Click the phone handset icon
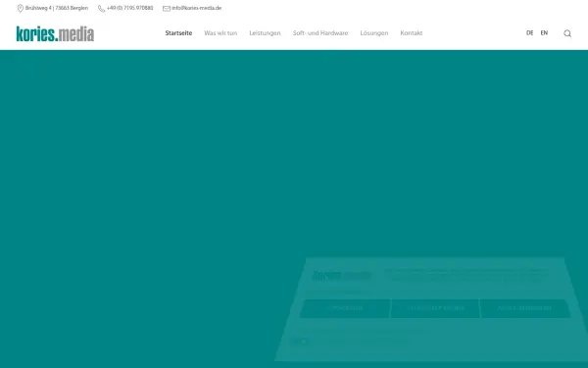This screenshot has height=368, width=588. [x=101, y=8]
